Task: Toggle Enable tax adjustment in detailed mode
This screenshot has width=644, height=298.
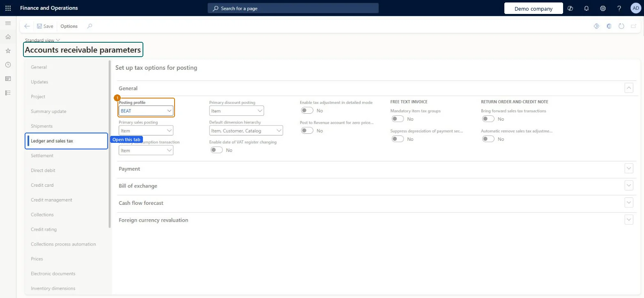Action: tap(307, 111)
